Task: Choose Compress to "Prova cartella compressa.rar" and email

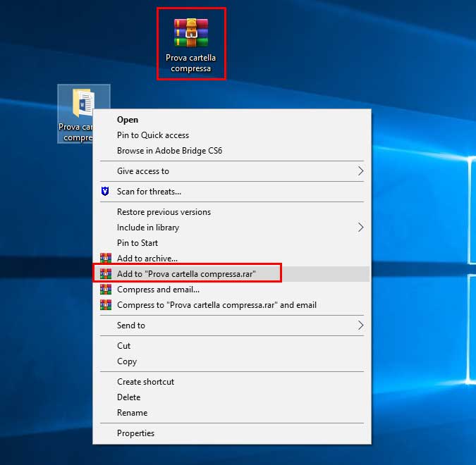Action: pyautogui.click(x=232, y=304)
